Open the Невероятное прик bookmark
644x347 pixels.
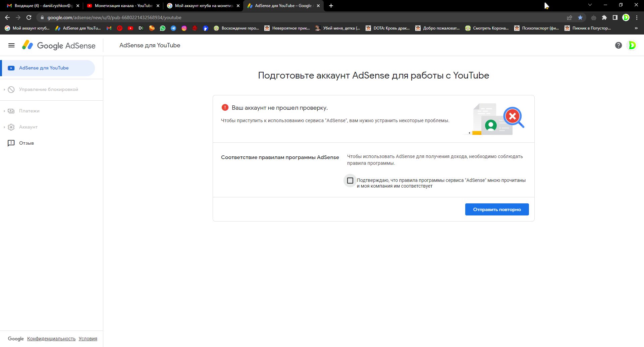click(287, 28)
